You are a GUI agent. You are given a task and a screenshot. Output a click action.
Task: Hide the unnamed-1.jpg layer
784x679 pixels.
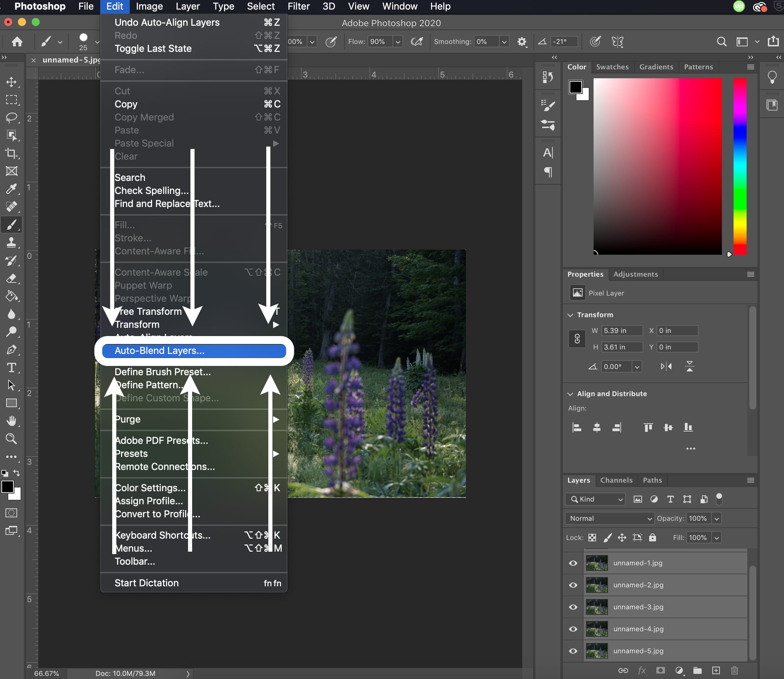[573, 563]
